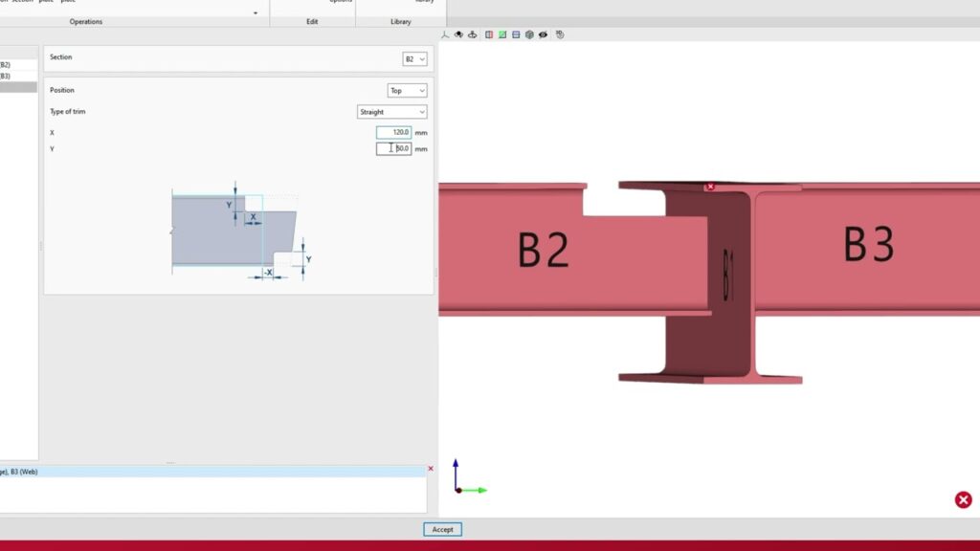The image size is (980, 551).
Task: Open the Section B2 dropdown
Action: click(414, 59)
